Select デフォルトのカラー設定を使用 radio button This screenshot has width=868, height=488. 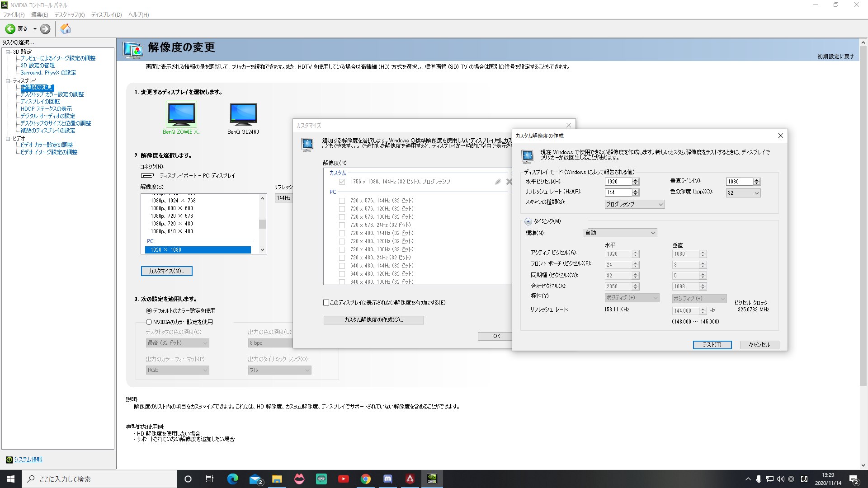(x=149, y=311)
